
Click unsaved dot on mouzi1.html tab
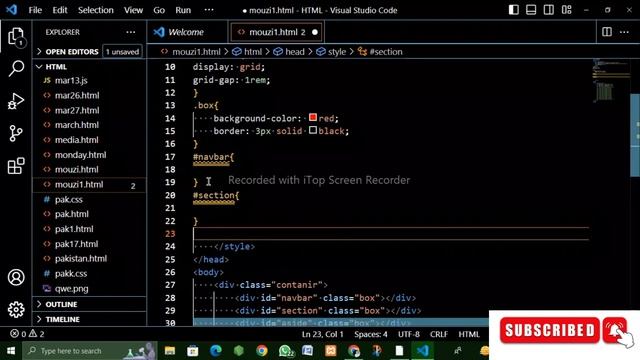[x=315, y=32]
